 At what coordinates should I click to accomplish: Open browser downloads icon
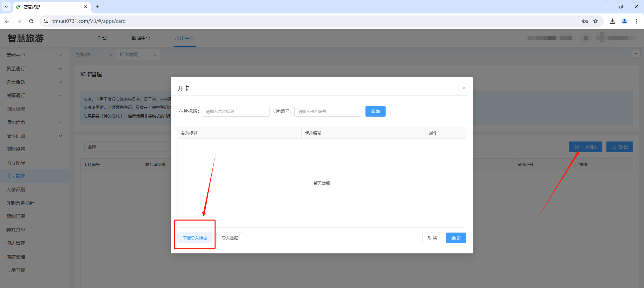click(x=612, y=21)
